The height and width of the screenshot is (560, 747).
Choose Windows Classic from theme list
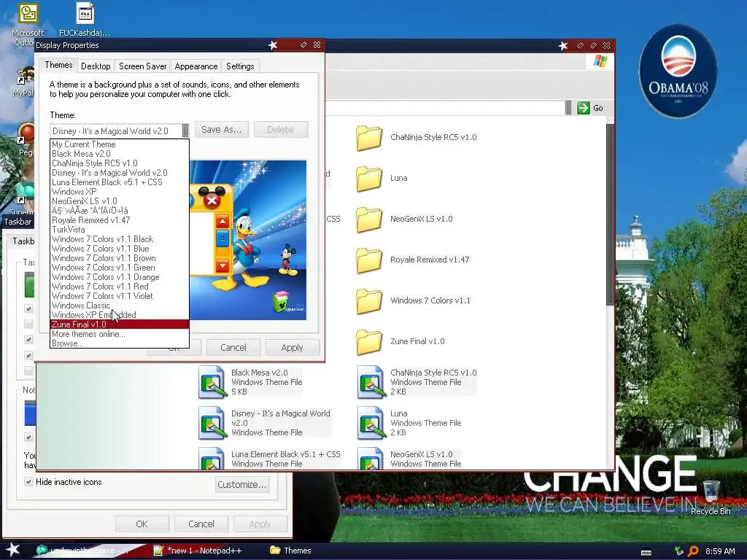tap(120, 306)
